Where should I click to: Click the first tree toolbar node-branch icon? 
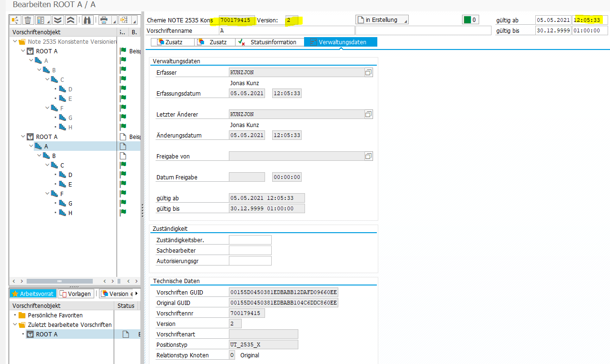(x=15, y=20)
